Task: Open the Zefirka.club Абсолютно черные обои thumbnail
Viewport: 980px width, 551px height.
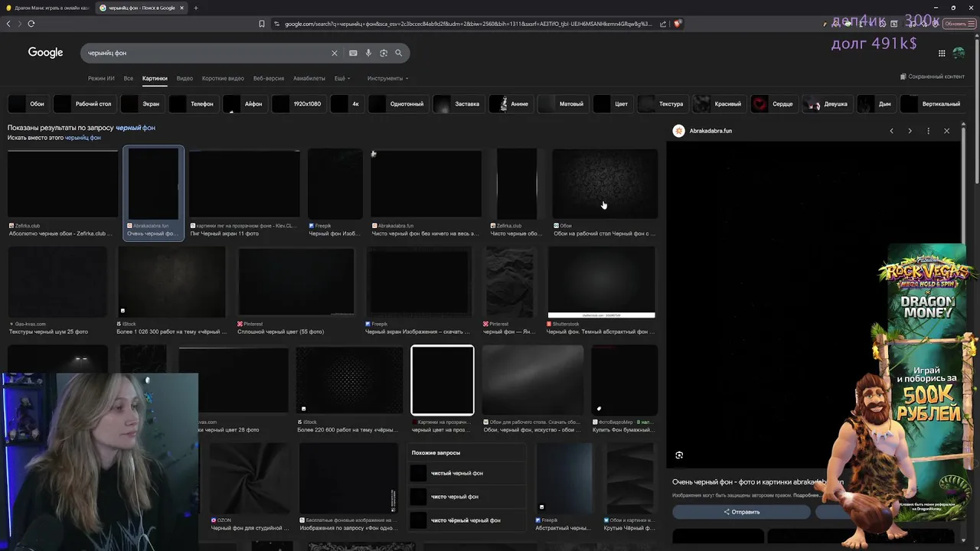Action: coord(63,184)
